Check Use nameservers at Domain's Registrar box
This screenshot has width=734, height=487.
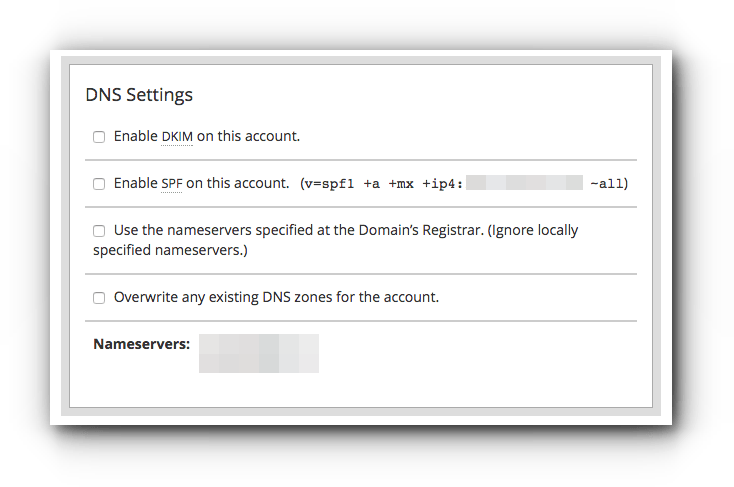[99, 231]
